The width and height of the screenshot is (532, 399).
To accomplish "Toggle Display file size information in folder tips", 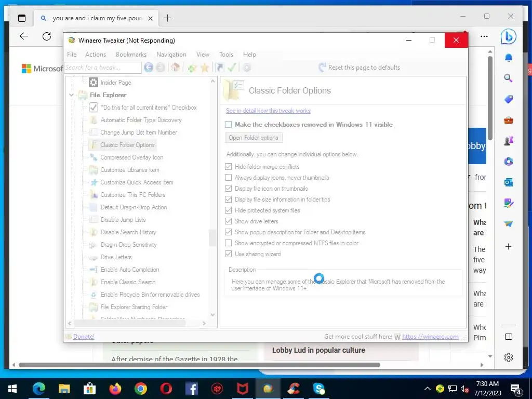I will pyautogui.click(x=229, y=199).
